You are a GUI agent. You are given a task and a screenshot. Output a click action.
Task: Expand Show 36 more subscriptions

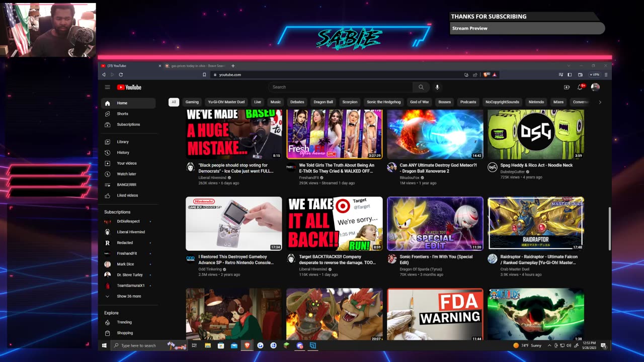click(130, 296)
